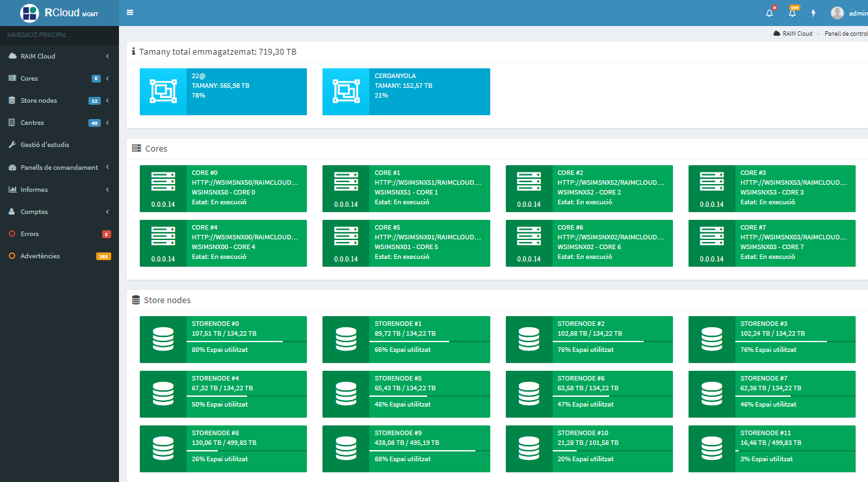Image resolution: width=868 pixels, height=482 pixels.
Task: Expand the Informes sidebar submenu
Action: coord(59,190)
